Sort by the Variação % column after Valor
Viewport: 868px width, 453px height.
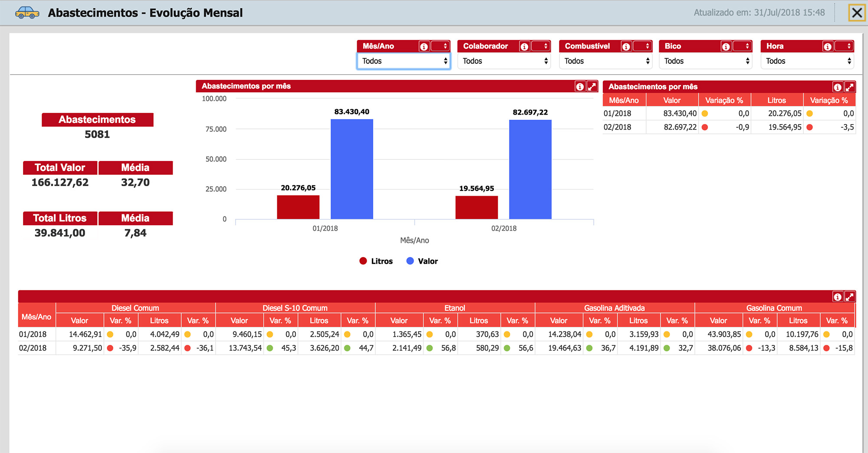point(724,100)
